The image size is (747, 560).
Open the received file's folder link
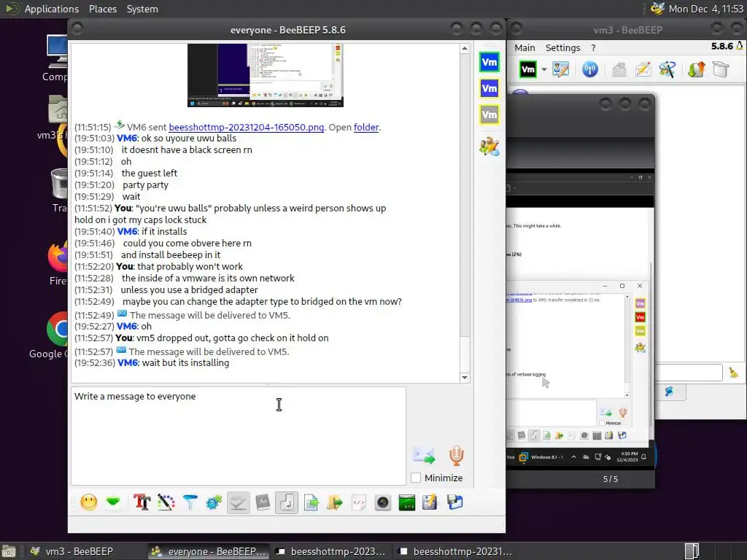[366, 127]
